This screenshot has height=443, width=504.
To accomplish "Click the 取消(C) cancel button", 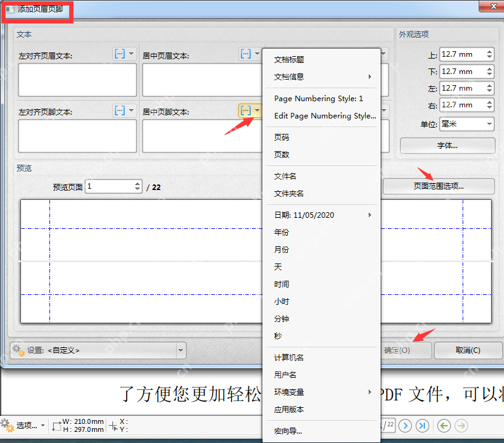I will [468, 350].
